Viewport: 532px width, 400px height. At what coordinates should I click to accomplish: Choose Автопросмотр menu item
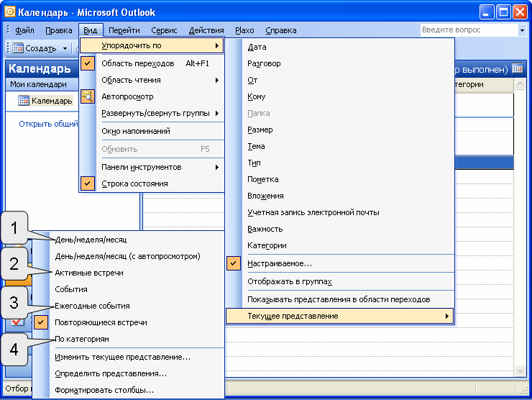[x=152, y=97]
